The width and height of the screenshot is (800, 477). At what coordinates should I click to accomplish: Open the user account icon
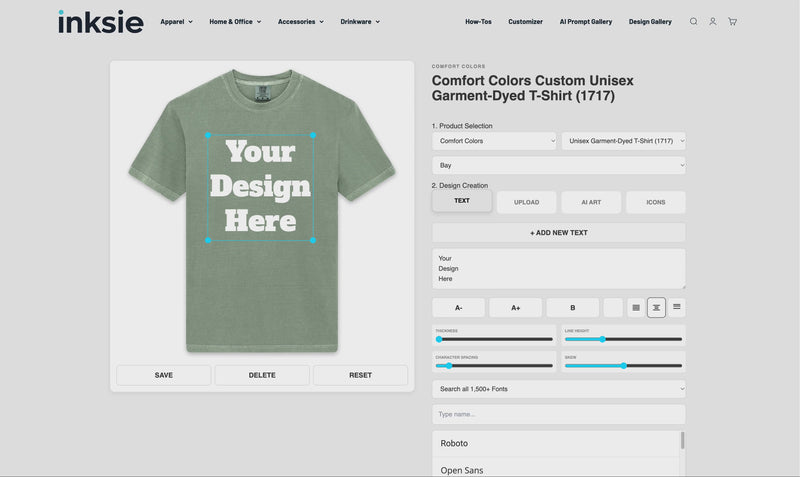click(713, 21)
